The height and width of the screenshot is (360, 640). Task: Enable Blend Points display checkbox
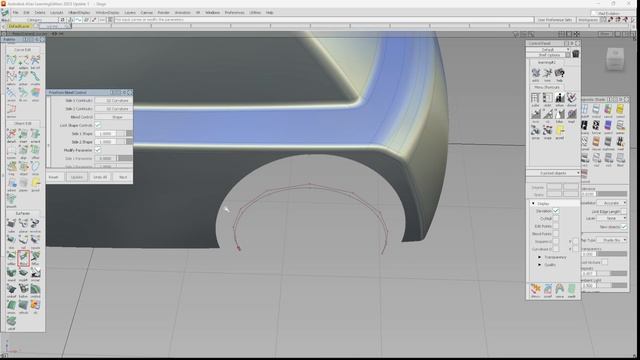point(556,234)
